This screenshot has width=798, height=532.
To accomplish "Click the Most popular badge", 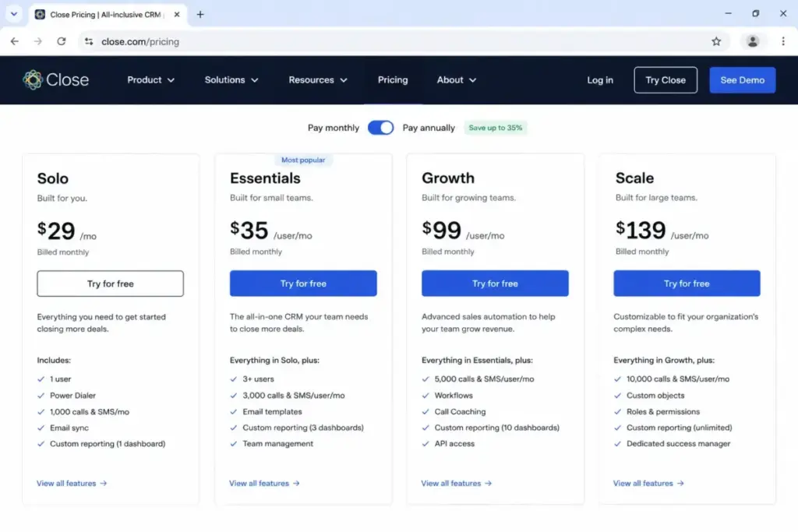I will (303, 160).
